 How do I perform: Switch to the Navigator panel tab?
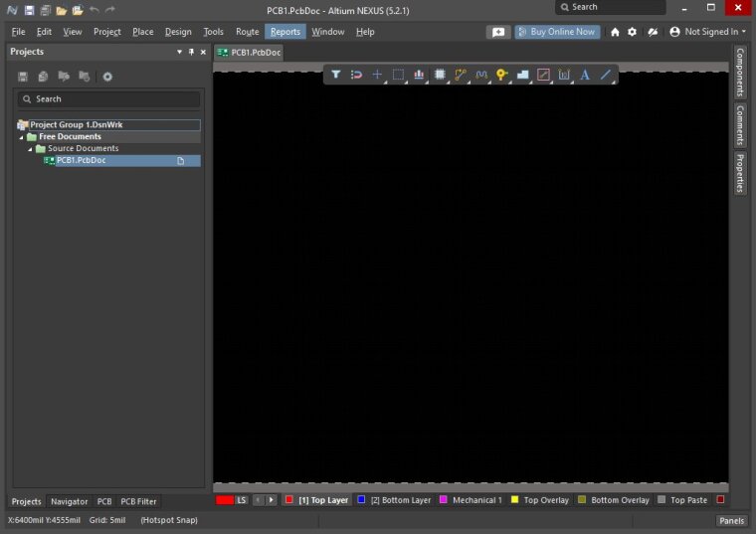69,502
